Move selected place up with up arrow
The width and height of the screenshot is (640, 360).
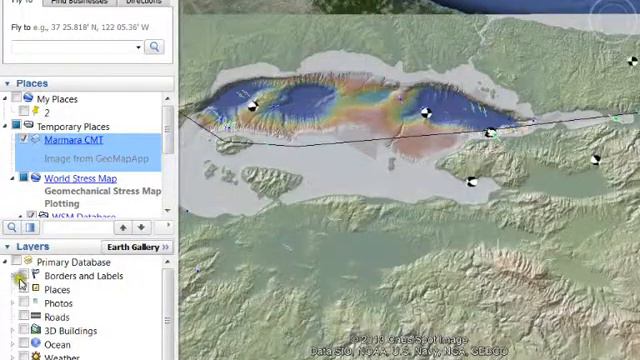[x=123, y=227]
